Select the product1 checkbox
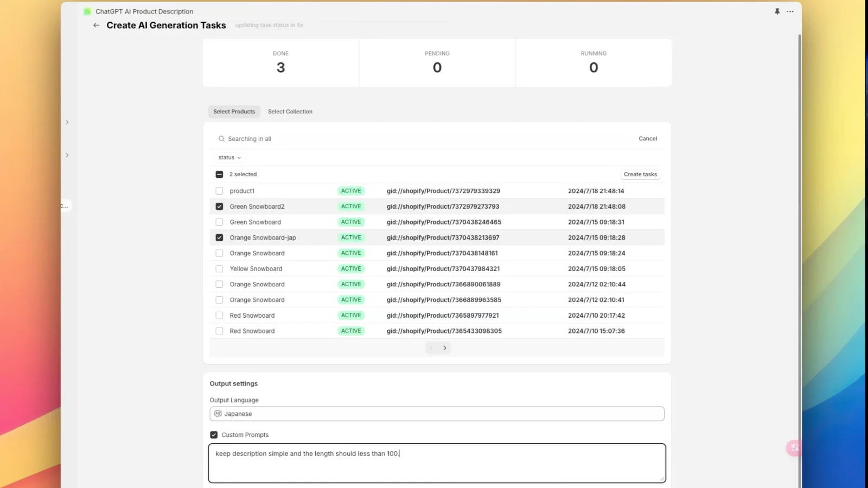 coord(219,191)
